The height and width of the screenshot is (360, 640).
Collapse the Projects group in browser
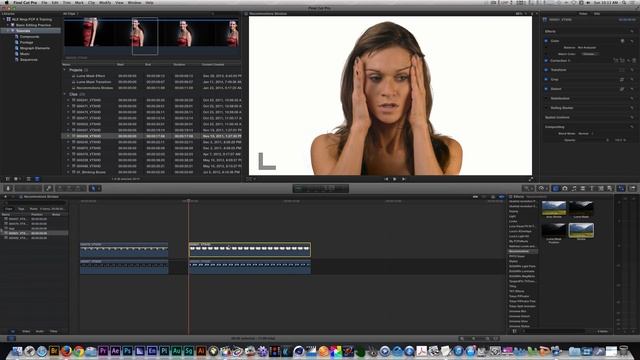(x=64, y=70)
